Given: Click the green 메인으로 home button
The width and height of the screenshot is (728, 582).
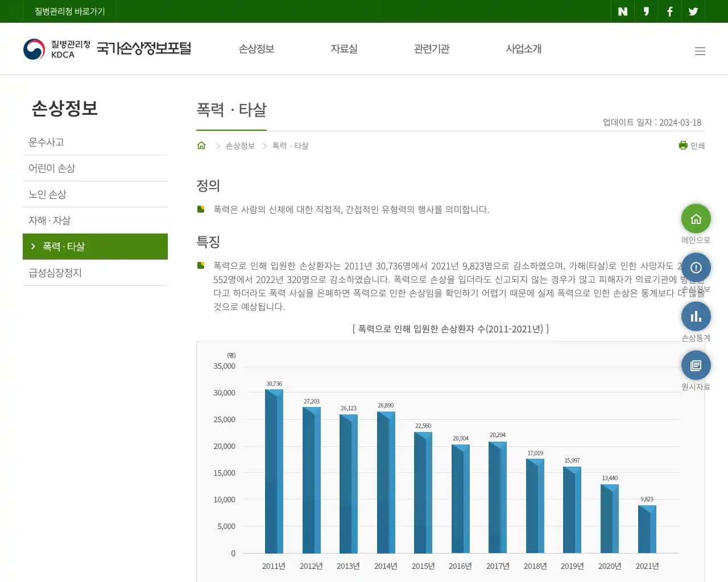Looking at the screenshot, I should pos(696,219).
